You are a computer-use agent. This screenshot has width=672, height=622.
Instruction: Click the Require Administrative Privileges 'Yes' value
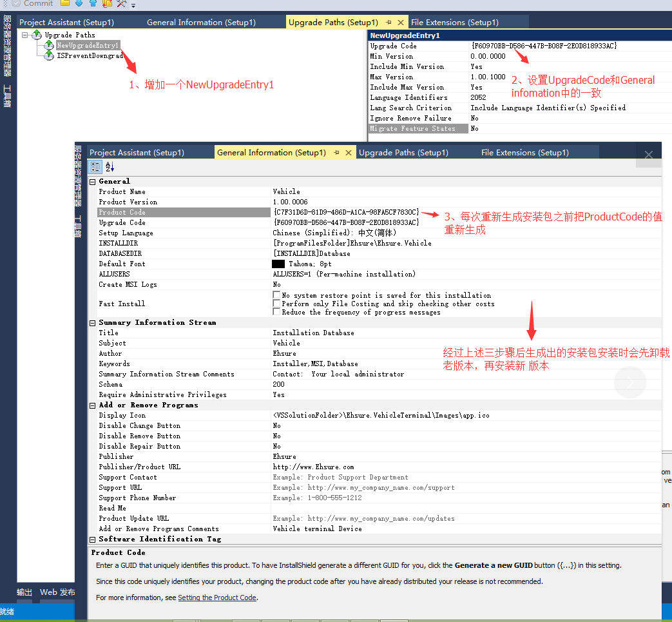coord(278,395)
